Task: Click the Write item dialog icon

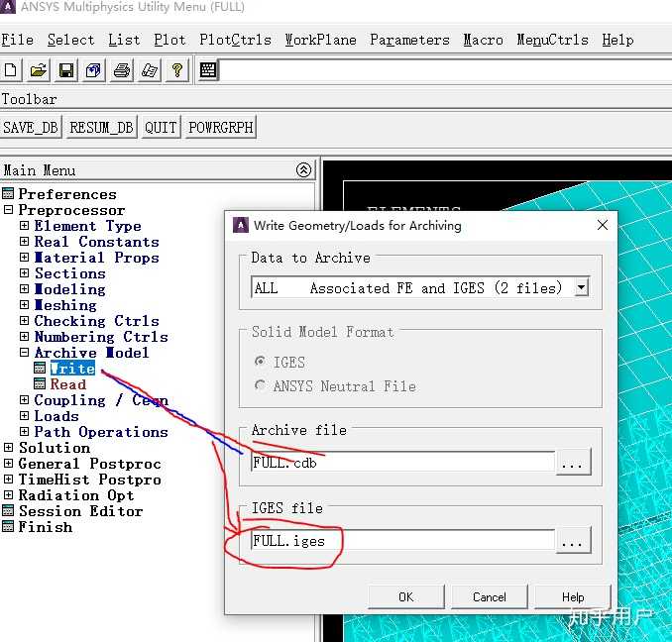Action: point(40,368)
